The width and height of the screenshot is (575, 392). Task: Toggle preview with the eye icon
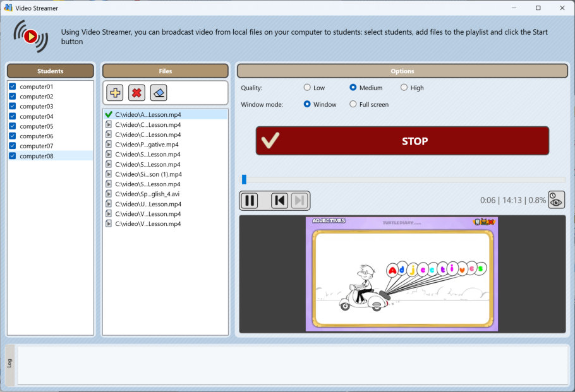click(x=556, y=200)
